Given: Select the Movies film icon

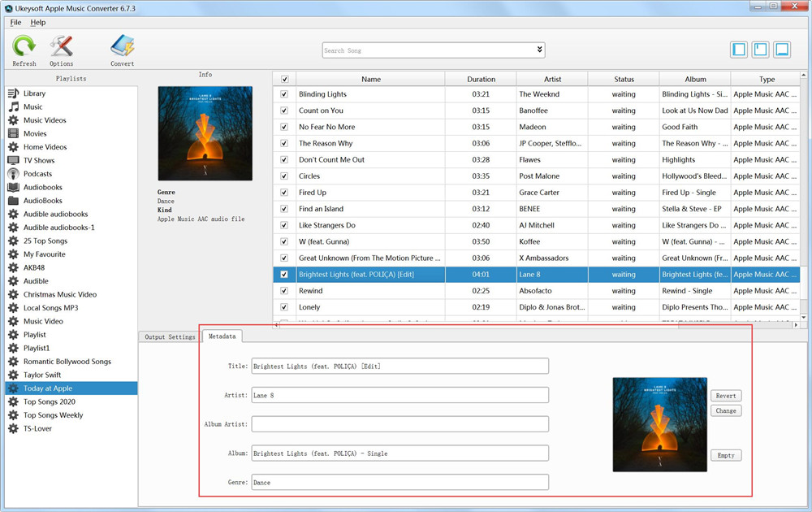Looking at the screenshot, I should (14, 134).
